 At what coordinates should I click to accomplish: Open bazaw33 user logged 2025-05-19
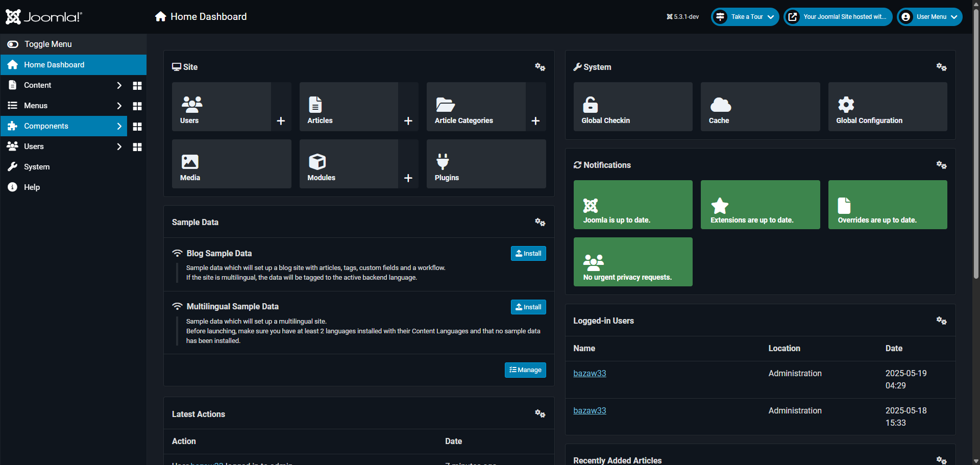(590, 373)
